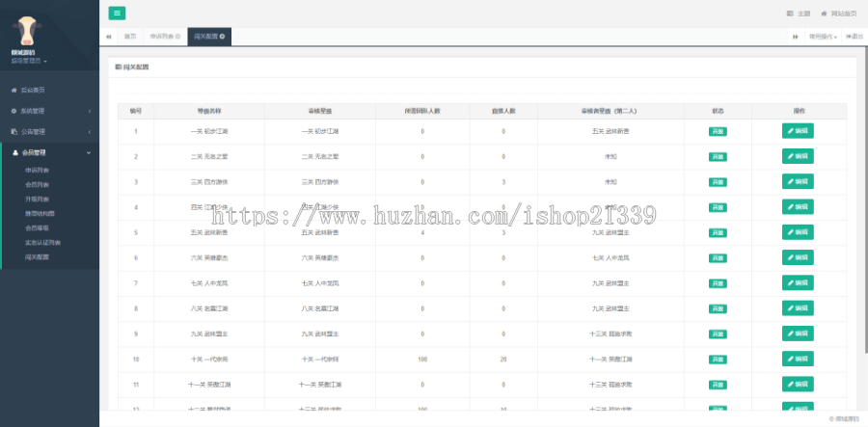
Task: Select the active 闯关配置 tab
Action: tap(209, 37)
